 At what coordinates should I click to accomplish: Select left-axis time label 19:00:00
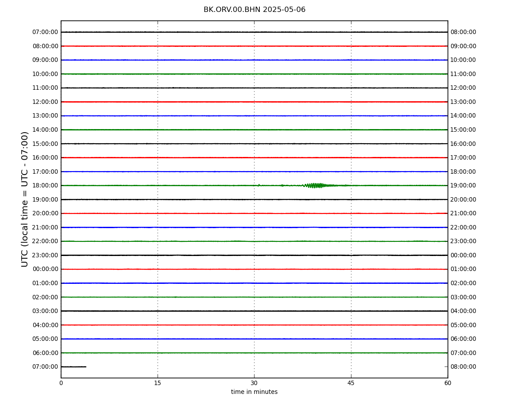45,199
